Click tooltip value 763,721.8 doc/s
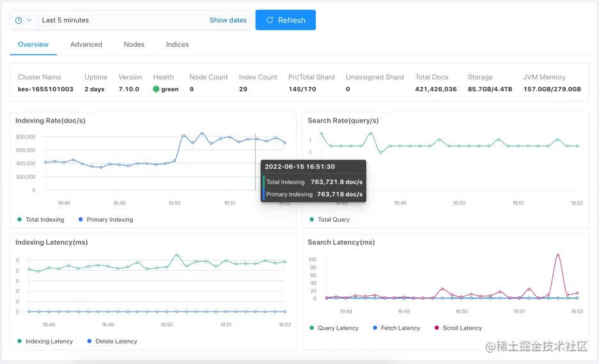 [336, 182]
